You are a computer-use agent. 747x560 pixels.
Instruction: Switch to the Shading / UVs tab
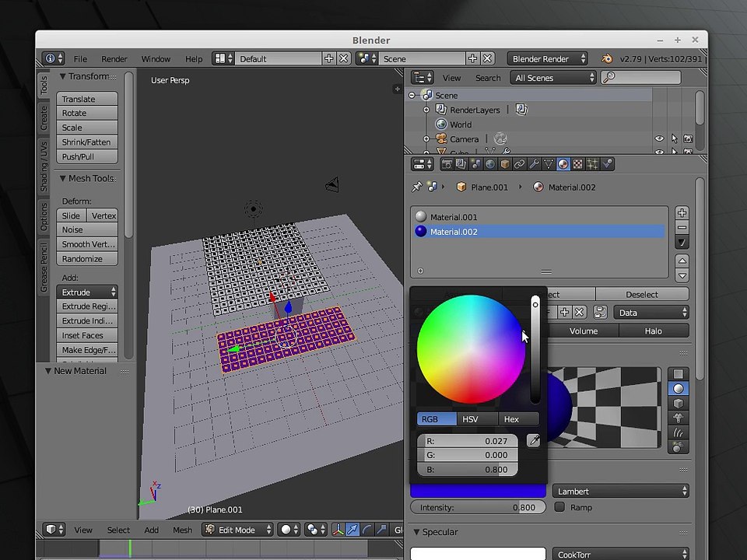(x=44, y=166)
